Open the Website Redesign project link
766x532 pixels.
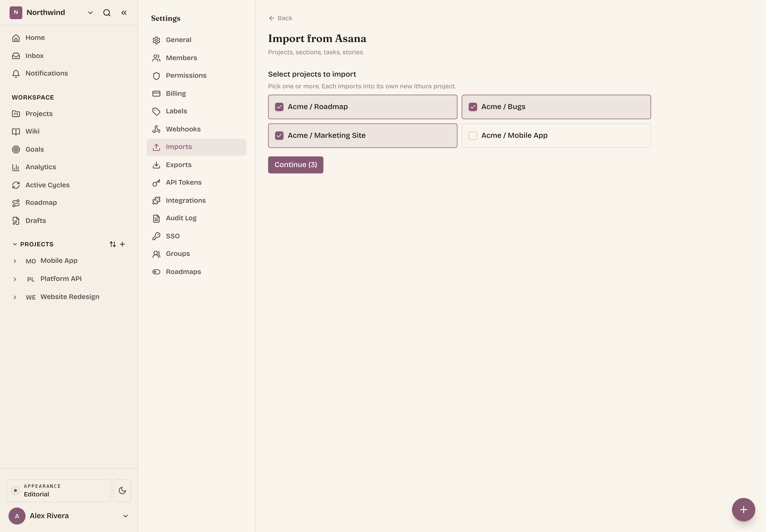click(70, 297)
